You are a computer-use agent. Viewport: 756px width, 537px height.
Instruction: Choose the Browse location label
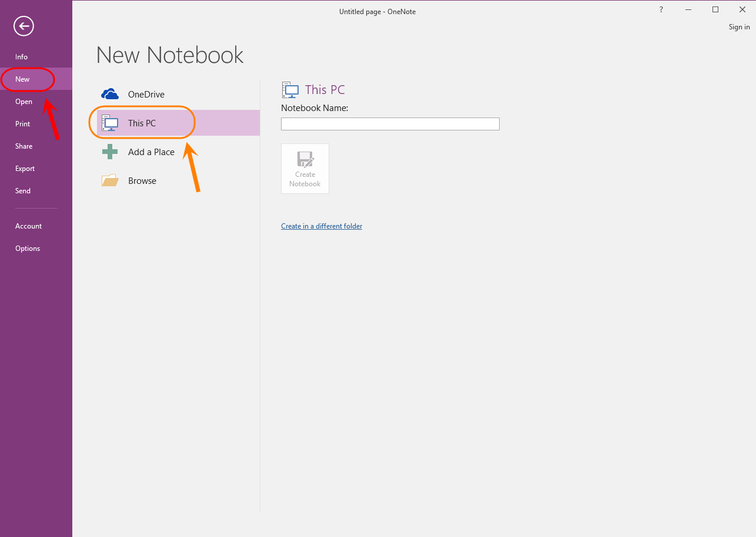click(x=142, y=181)
